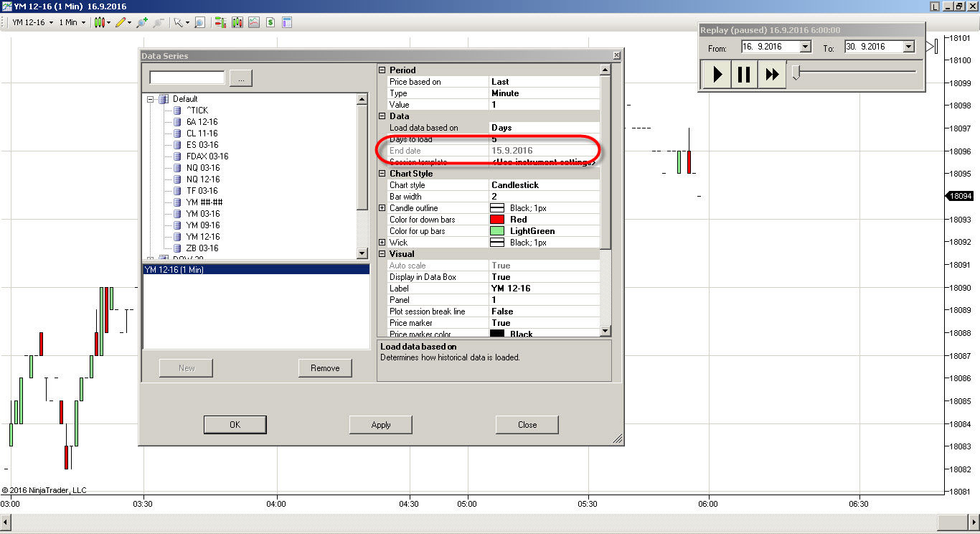Screen dimensions: 980x534
Task: Click the LightGreen up bars color swatch
Action: pyautogui.click(x=497, y=231)
